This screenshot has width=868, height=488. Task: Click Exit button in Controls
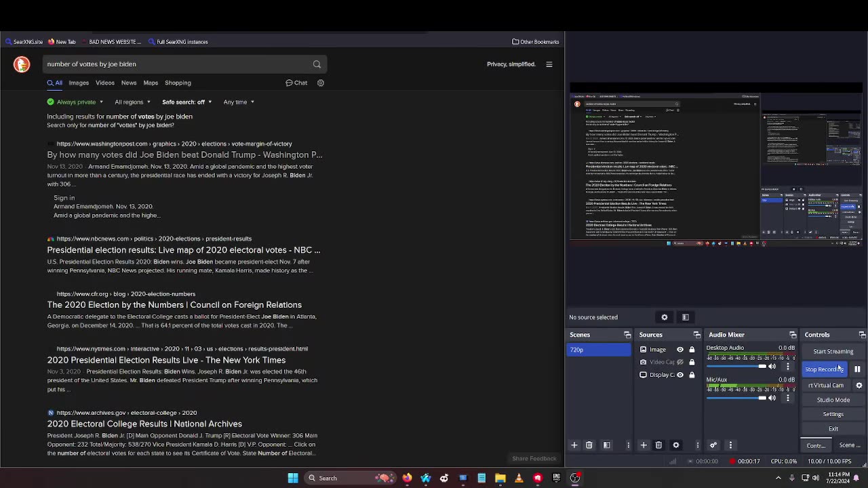pyautogui.click(x=833, y=429)
